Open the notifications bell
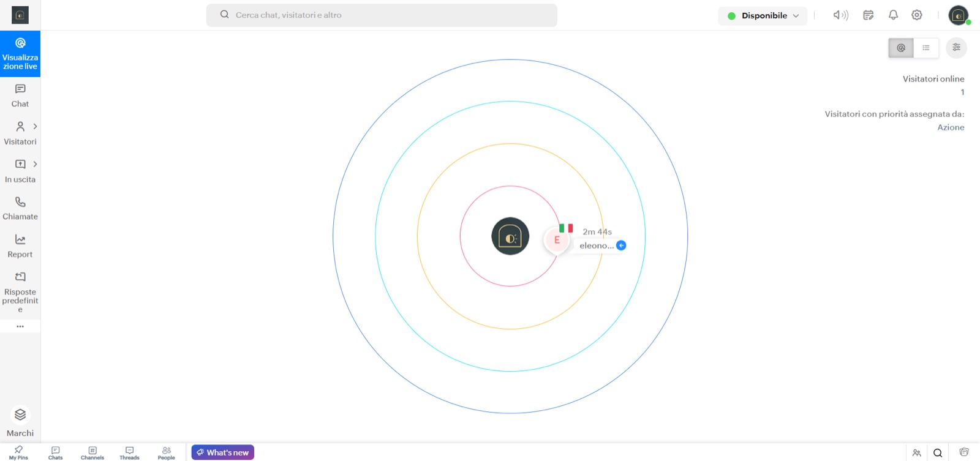 [893, 15]
